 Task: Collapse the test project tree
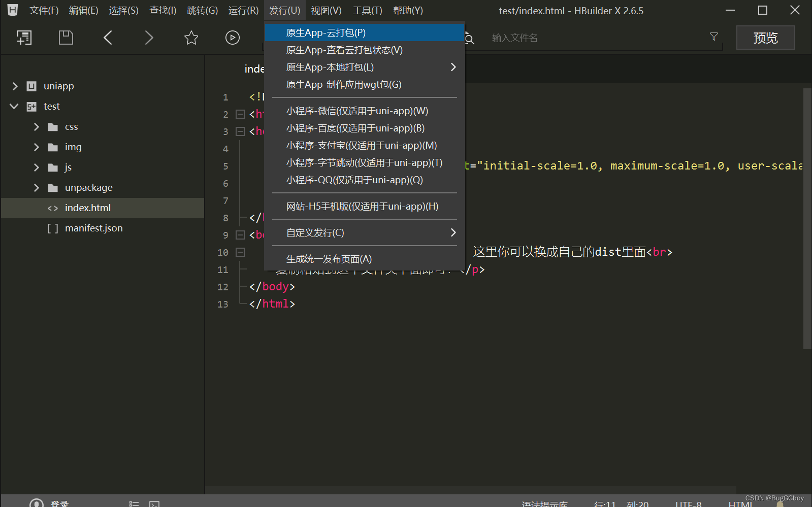(x=14, y=107)
